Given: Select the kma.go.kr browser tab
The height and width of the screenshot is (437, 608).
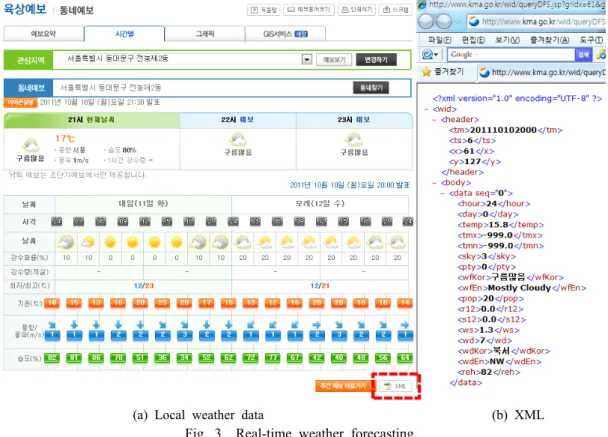Looking at the screenshot, I should point(542,73).
